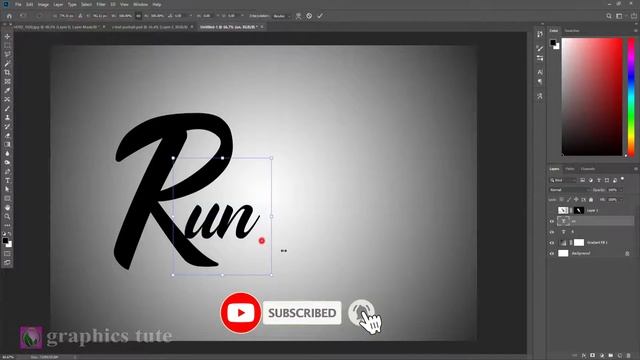Open the Opacity slider arrow

pyautogui.click(x=621, y=190)
